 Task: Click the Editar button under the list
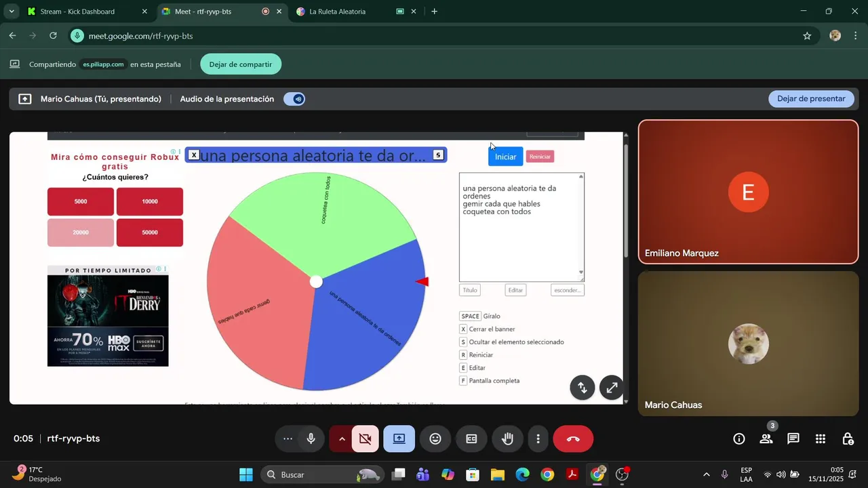coord(515,290)
